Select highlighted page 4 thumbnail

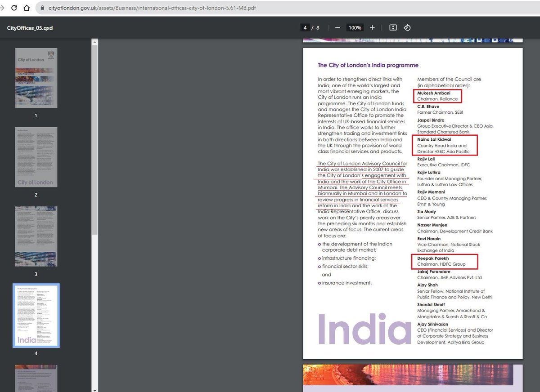36,316
